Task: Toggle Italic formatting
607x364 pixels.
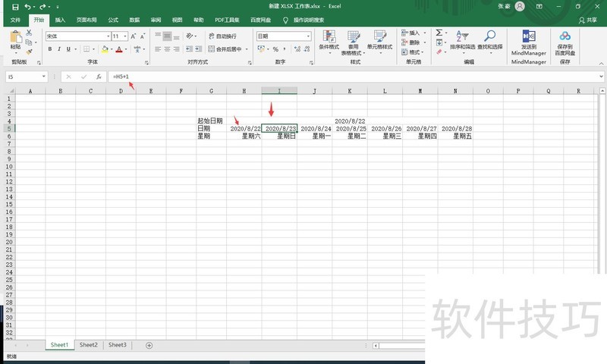Action: [59, 49]
